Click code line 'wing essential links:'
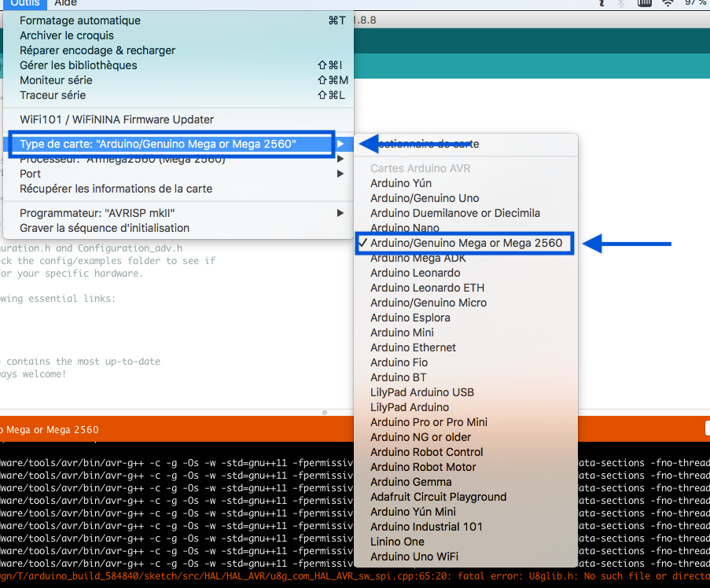Image resolution: width=710 pixels, height=588 pixels. 58,298
